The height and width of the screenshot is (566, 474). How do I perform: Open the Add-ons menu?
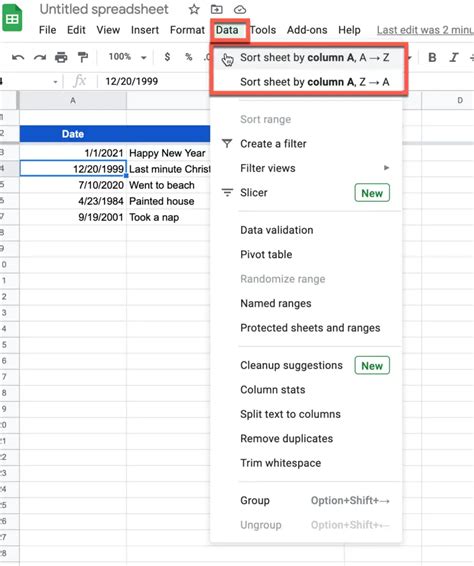[307, 30]
